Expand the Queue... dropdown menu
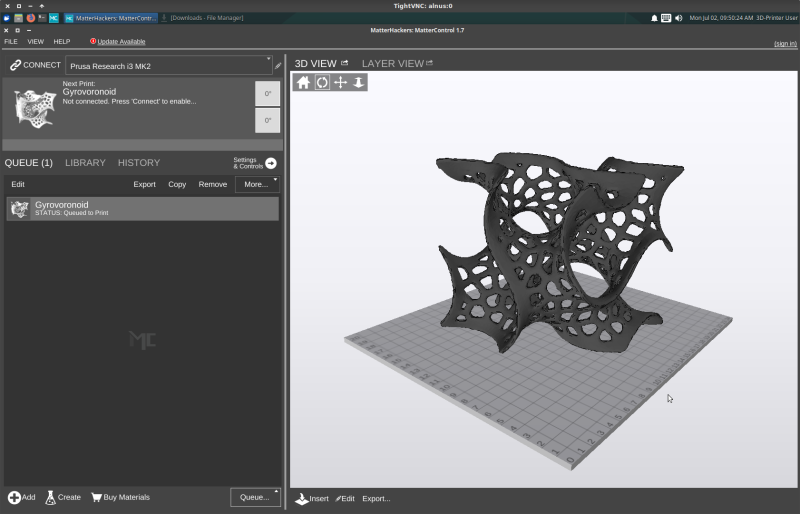 254,497
